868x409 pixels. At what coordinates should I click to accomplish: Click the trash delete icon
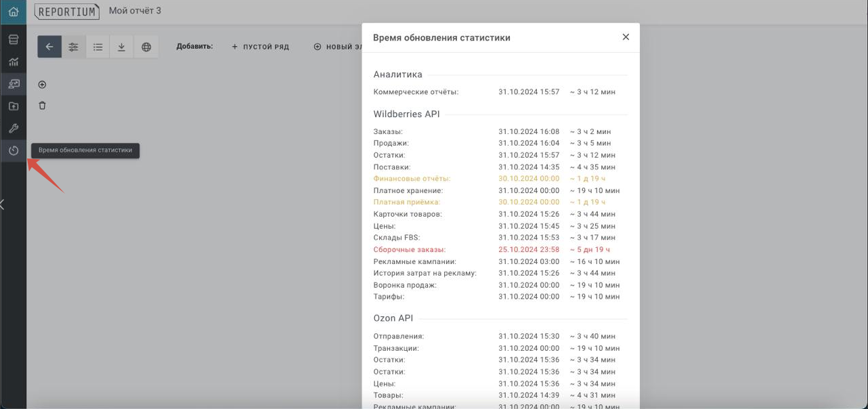coord(42,106)
